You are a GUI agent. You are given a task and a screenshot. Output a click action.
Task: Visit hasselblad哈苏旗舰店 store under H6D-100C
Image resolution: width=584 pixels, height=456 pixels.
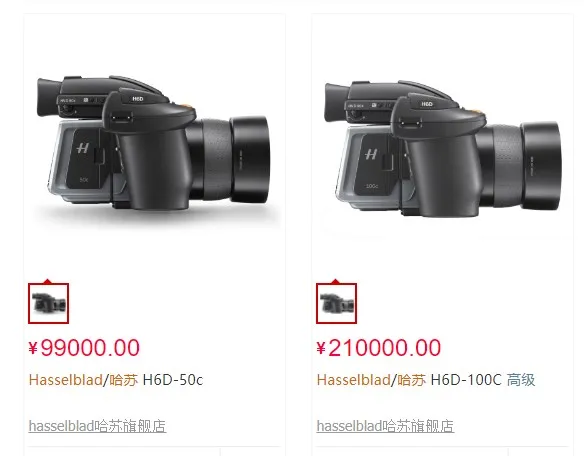click(x=385, y=426)
